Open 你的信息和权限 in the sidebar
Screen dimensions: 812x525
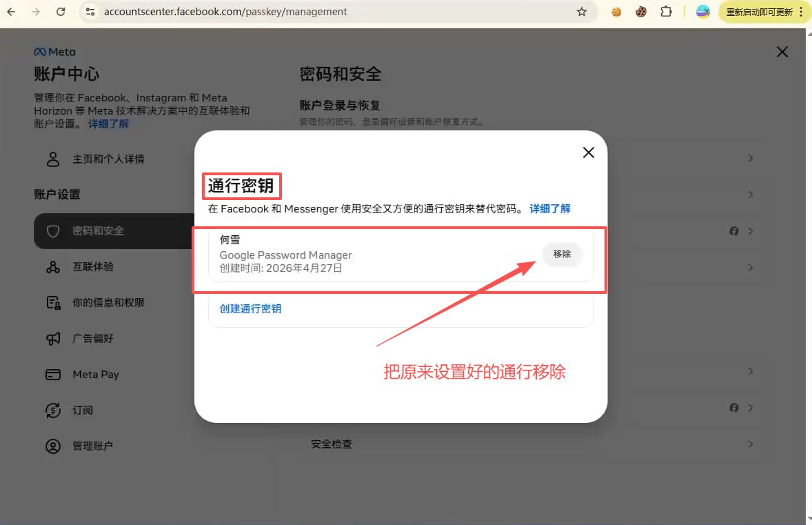click(x=108, y=302)
